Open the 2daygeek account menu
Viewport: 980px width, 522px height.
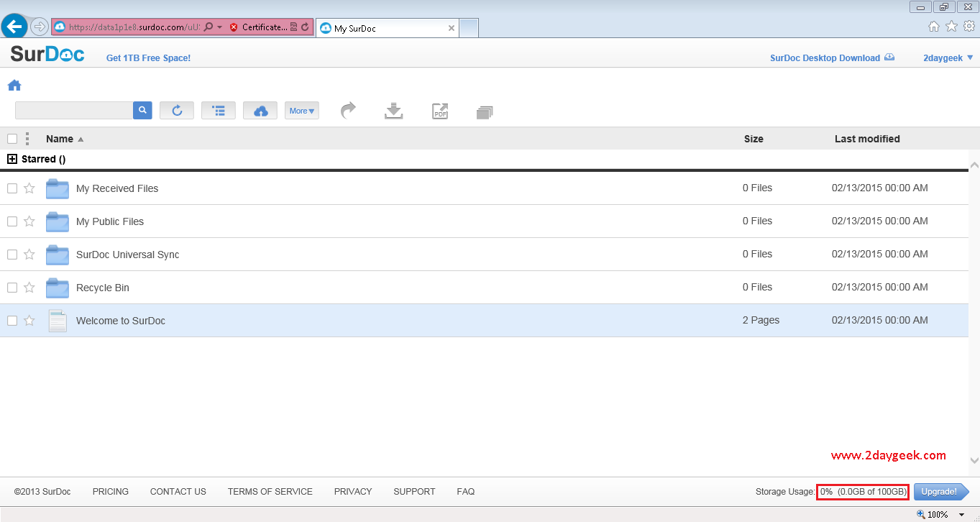(948, 58)
